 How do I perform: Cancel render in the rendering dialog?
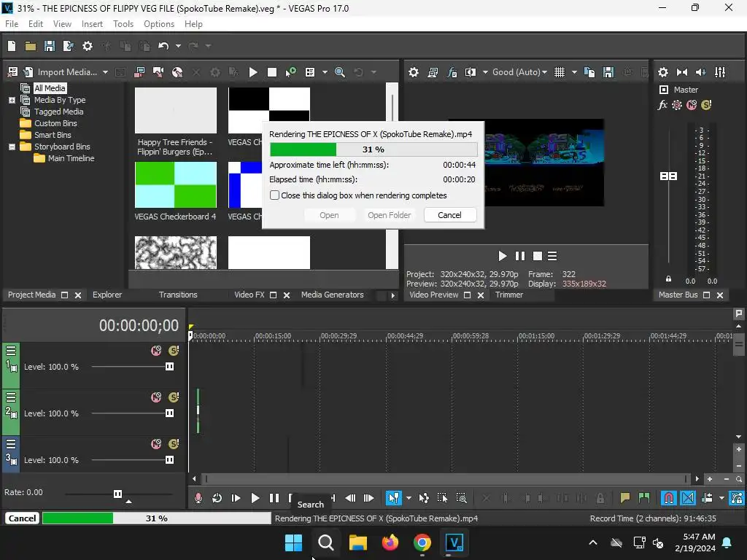[x=449, y=215]
